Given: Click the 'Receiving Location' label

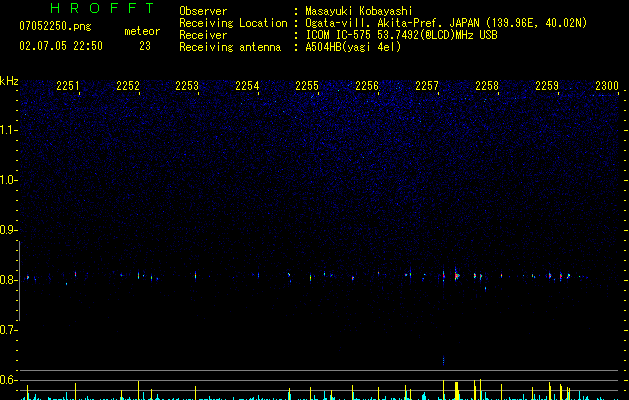Looking at the screenshot, I should pyautogui.click(x=233, y=23).
